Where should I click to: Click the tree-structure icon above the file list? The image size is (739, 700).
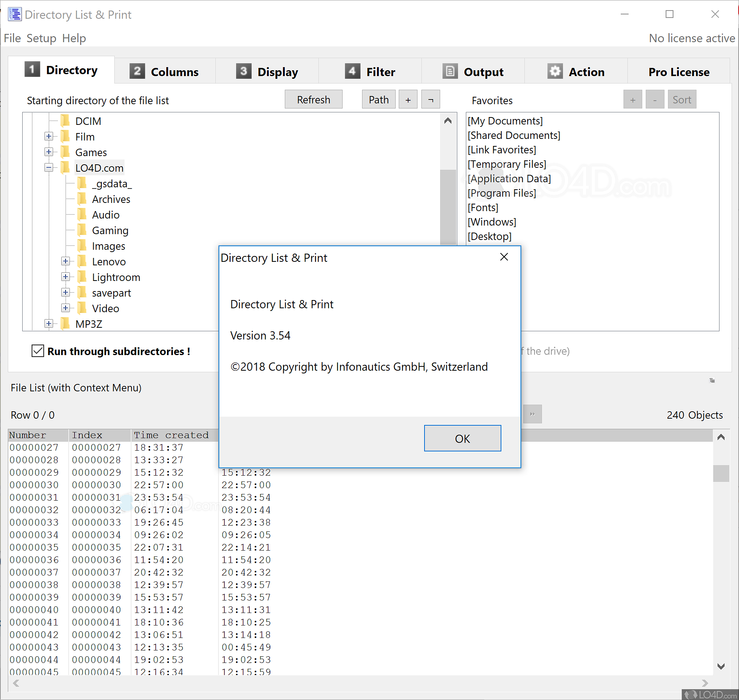[712, 380]
